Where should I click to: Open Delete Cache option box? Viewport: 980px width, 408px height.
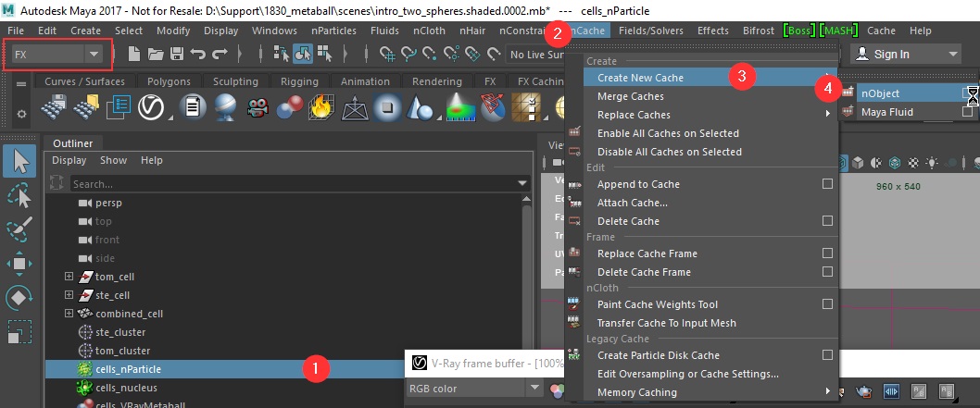(827, 221)
